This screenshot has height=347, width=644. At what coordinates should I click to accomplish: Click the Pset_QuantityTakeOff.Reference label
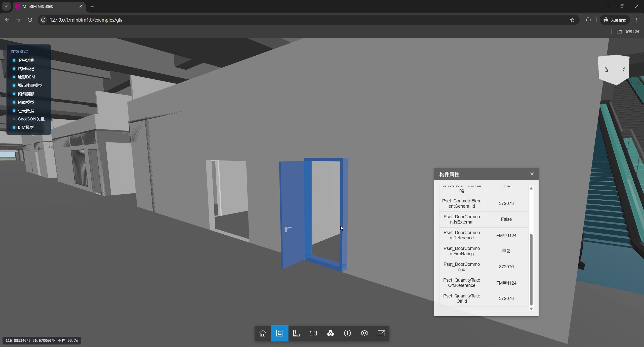pyautogui.click(x=462, y=283)
